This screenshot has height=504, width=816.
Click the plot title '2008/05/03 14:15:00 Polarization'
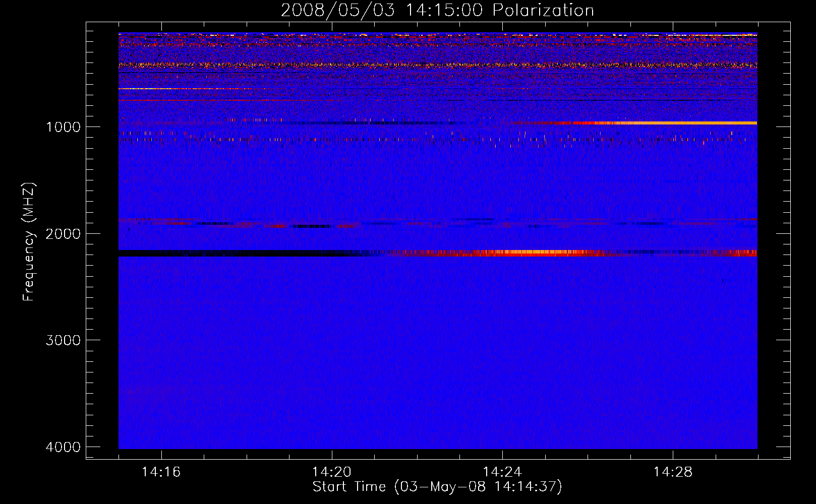click(437, 10)
